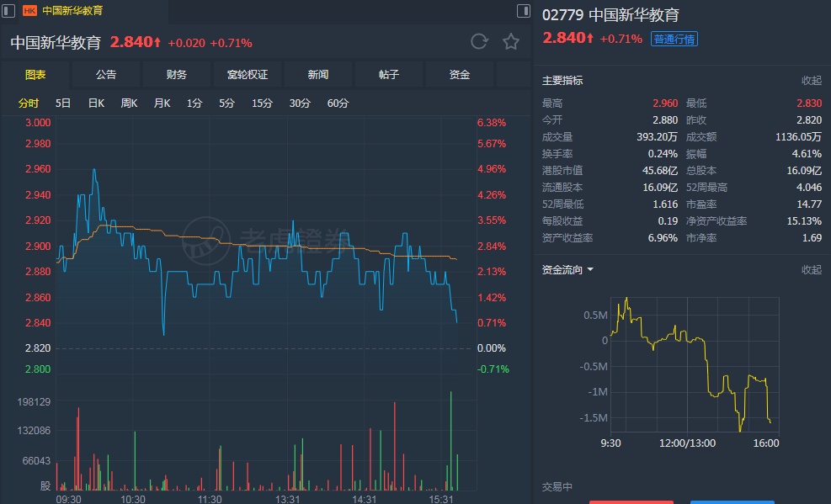The height and width of the screenshot is (504, 831).
Task: Select the 15分 chart period
Action: 262,103
